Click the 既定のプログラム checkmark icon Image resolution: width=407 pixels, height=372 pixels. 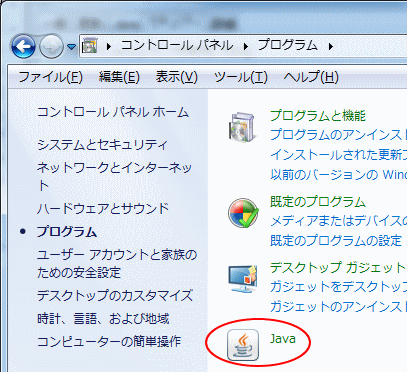pyautogui.click(x=243, y=213)
